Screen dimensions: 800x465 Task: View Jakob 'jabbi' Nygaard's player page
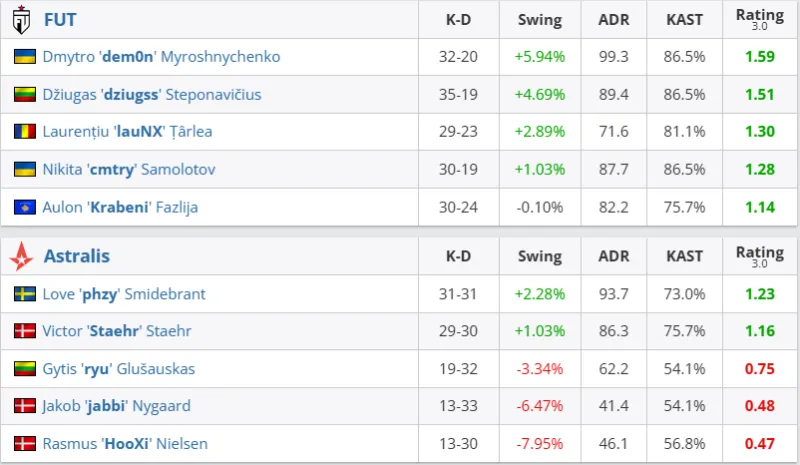tap(116, 406)
